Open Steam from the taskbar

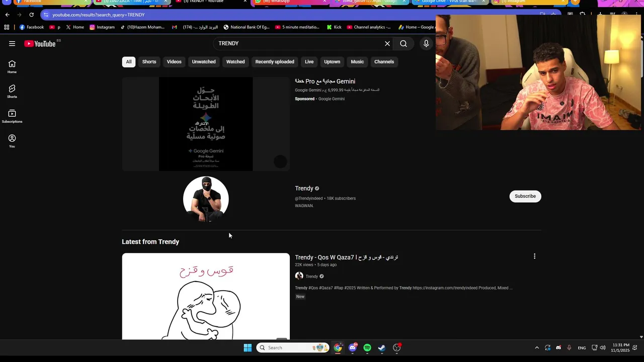(x=382, y=348)
